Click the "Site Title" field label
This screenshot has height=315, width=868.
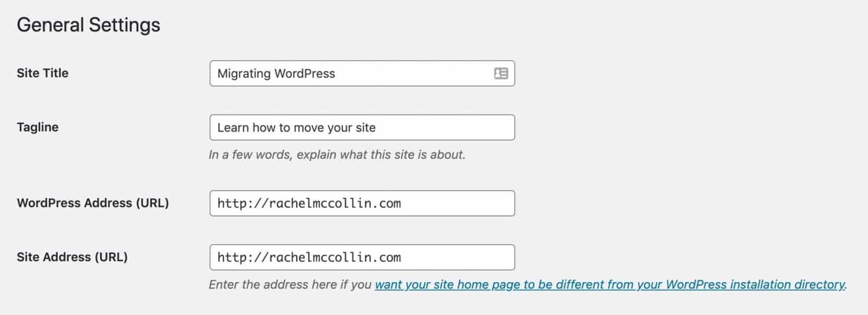click(x=43, y=73)
